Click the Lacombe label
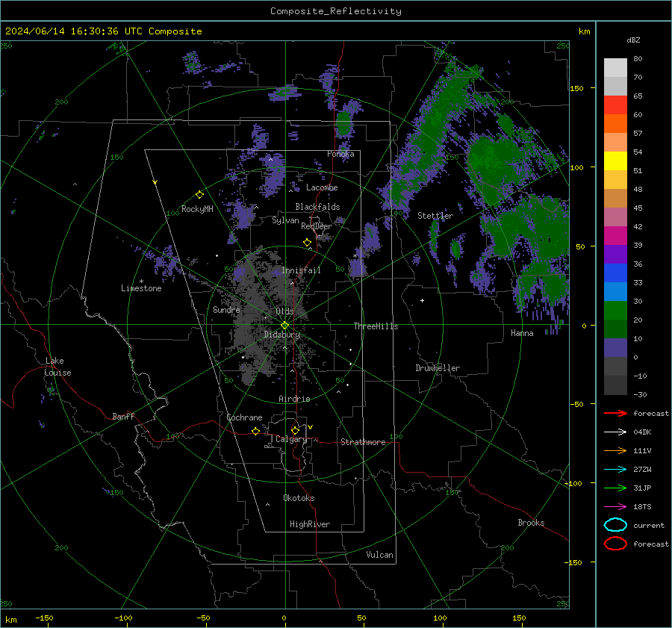The width and height of the screenshot is (672, 628). pyautogui.click(x=322, y=187)
